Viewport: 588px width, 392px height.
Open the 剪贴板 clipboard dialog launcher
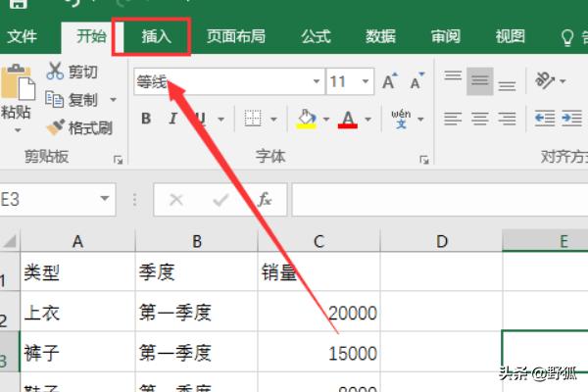[119, 160]
